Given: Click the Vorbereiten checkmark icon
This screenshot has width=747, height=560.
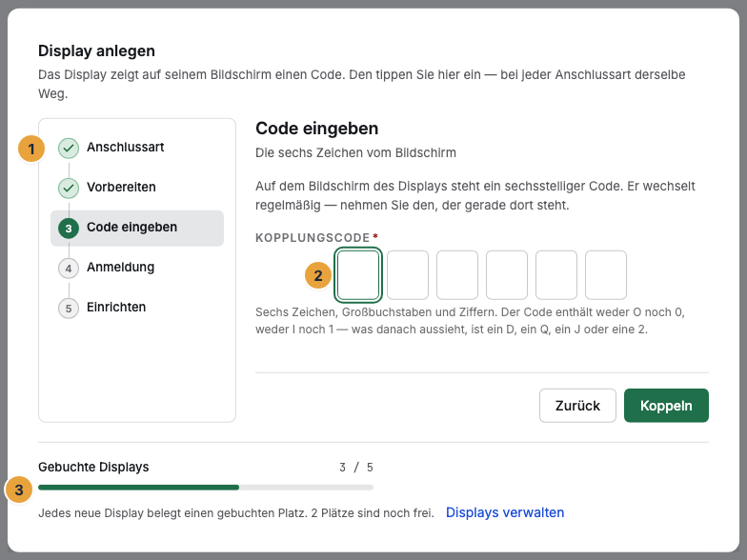Looking at the screenshot, I should tap(69, 189).
